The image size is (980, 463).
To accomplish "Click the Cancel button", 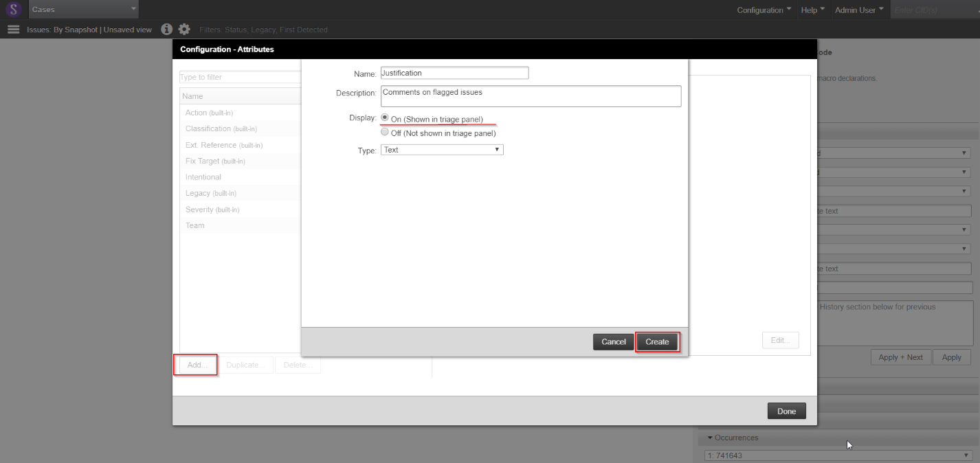I will pos(614,342).
